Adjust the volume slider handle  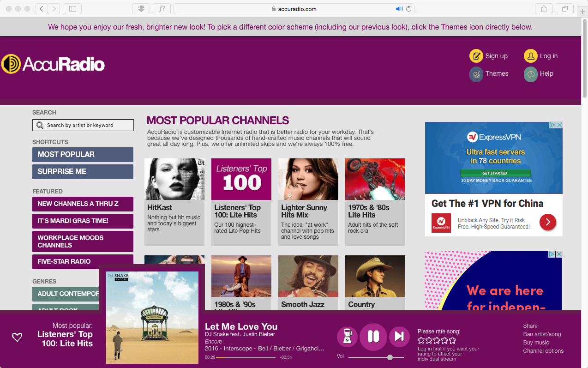(x=390, y=357)
